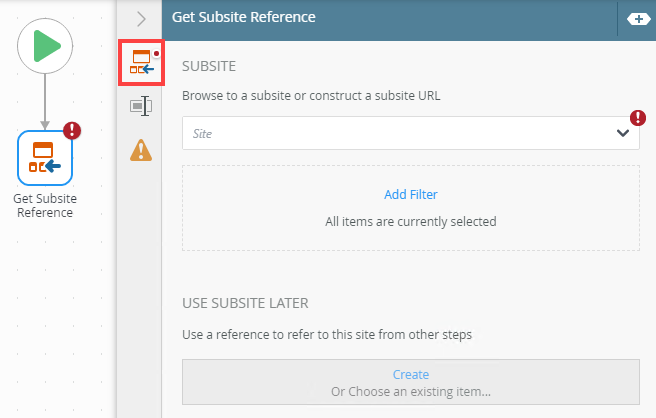
Task: Open the 'Or Choose an existing item' option
Action: click(x=411, y=391)
